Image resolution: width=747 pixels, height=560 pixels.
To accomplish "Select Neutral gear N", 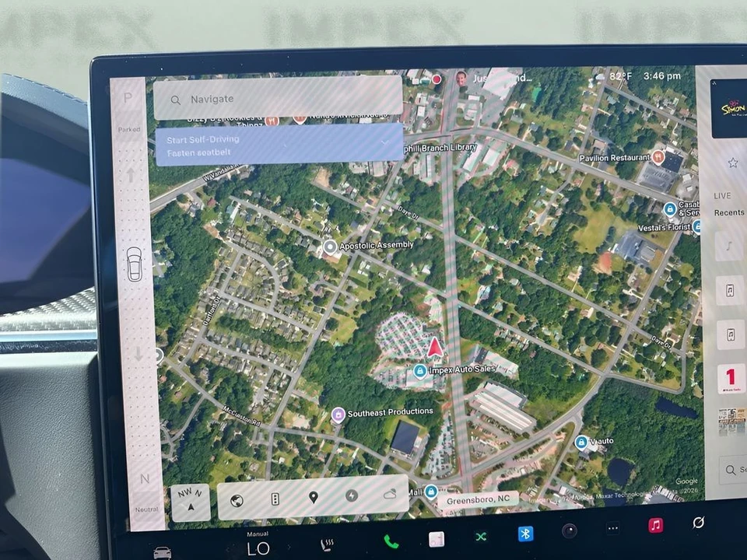I will coord(145,478).
